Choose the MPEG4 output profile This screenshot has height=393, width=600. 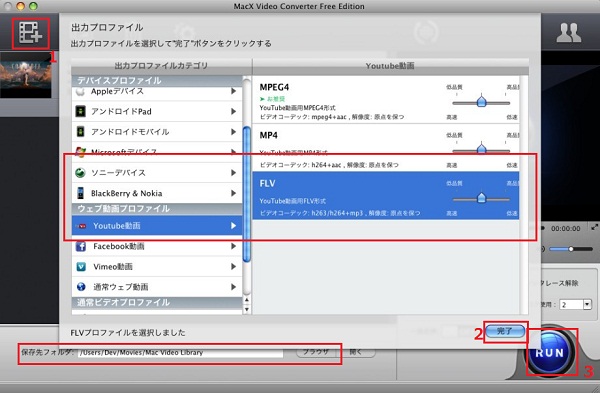386,99
